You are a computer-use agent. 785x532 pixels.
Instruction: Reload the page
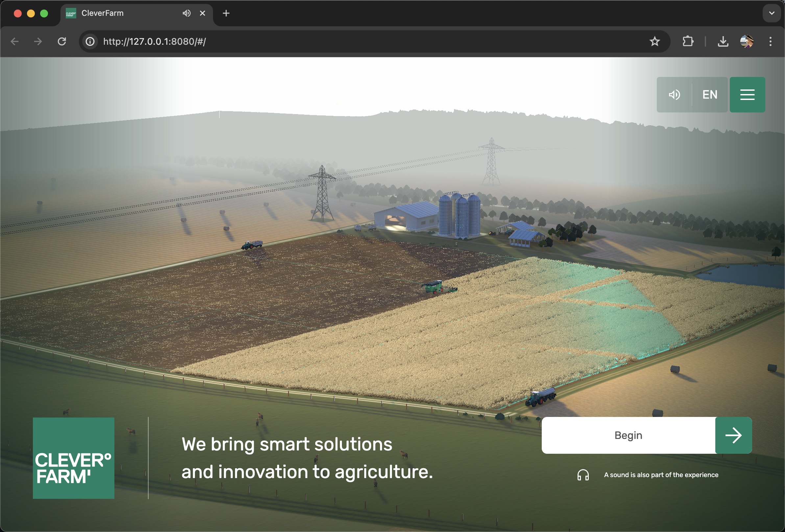tap(62, 41)
